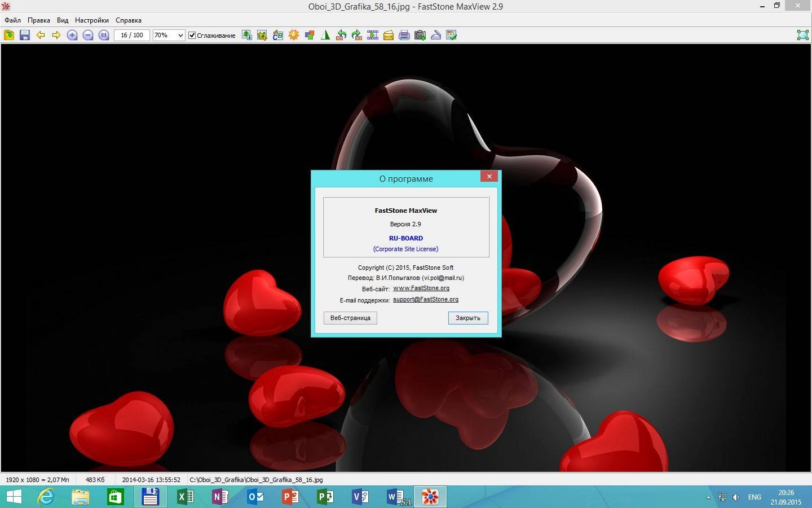Image resolution: width=812 pixels, height=508 pixels.
Task: Open PowerPoint from the taskbar
Action: click(x=290, y=497)
